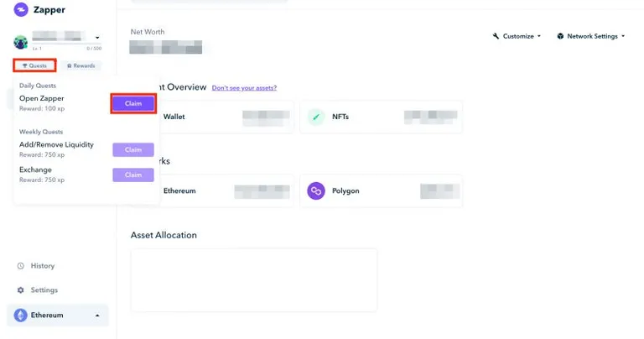
Task: Click the NFTs green pencil icon
Action: [316, 117]
